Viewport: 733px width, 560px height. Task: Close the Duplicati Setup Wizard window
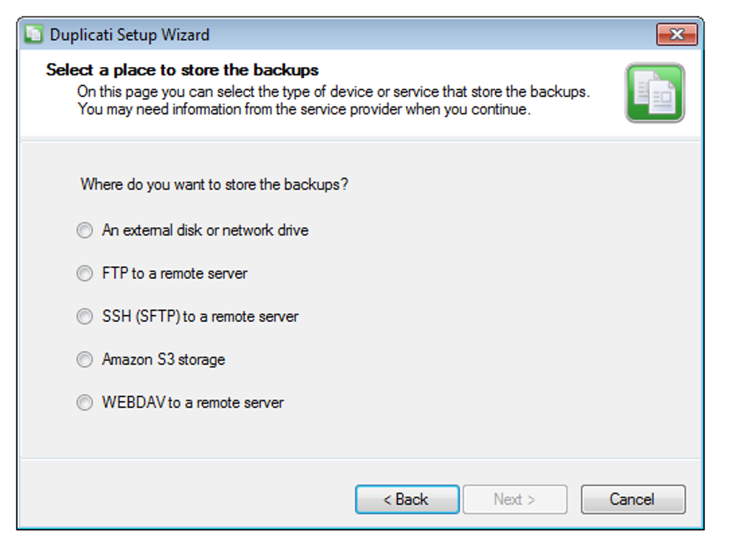676,35
